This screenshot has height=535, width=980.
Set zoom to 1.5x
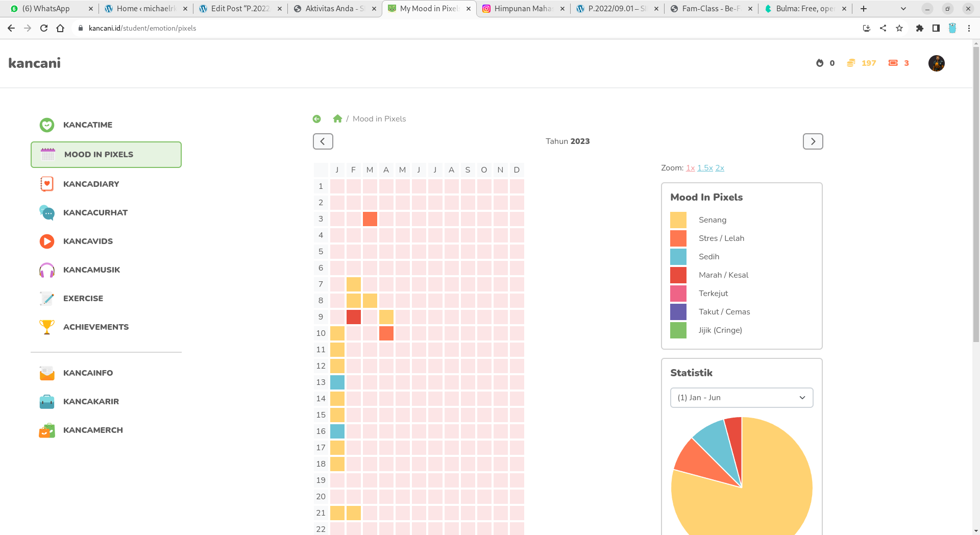click(x=705, y=168)
